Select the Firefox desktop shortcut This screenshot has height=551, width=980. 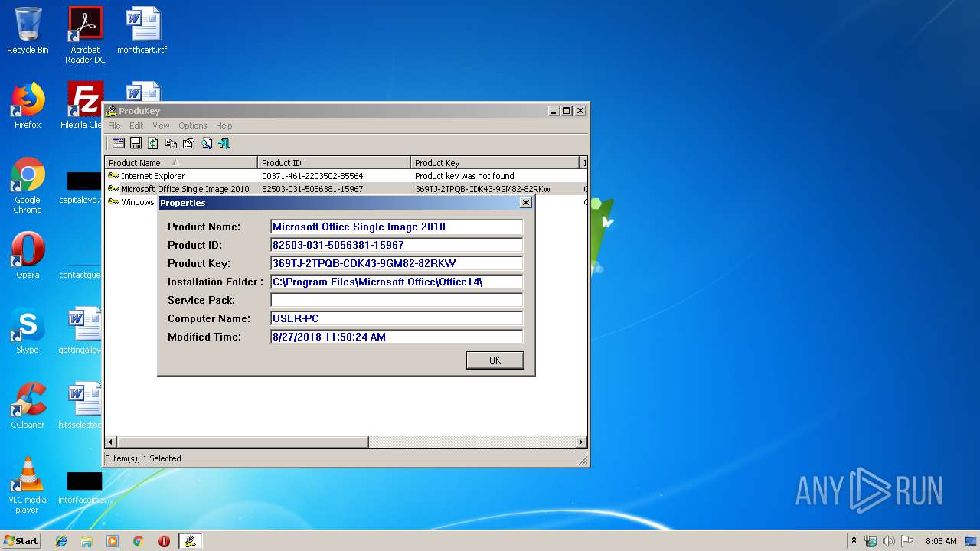click(x=28, y=106)
